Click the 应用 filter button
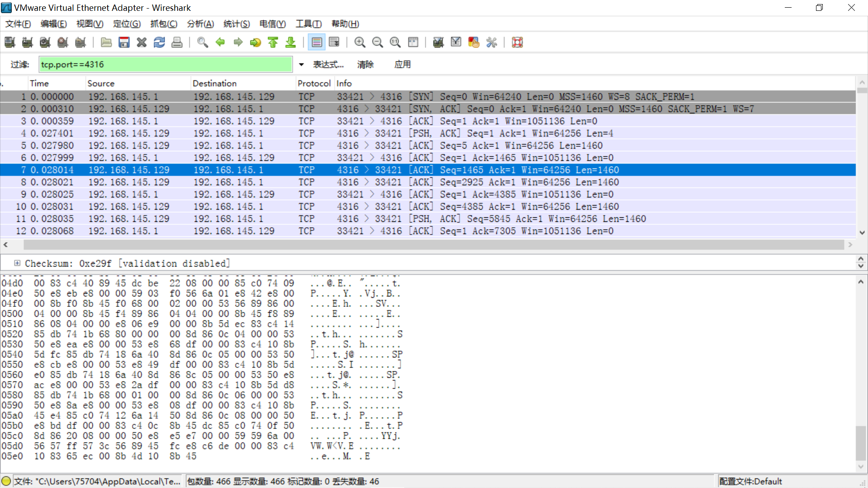Screen dimensions: 868x488 point(402,65)
